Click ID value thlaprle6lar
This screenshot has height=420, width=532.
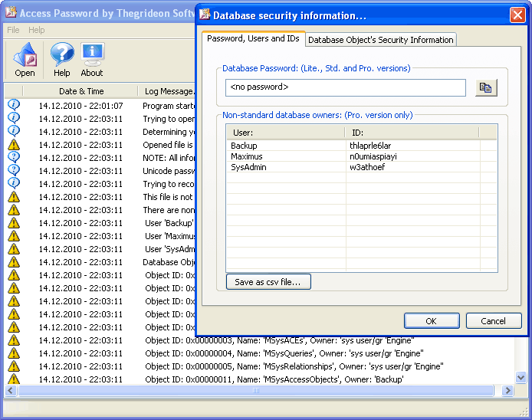tap(370, 146)
